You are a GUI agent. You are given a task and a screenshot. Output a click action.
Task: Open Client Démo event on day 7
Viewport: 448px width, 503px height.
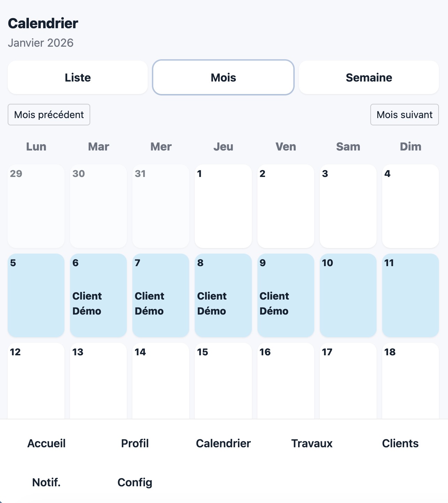tap(149, 303)
